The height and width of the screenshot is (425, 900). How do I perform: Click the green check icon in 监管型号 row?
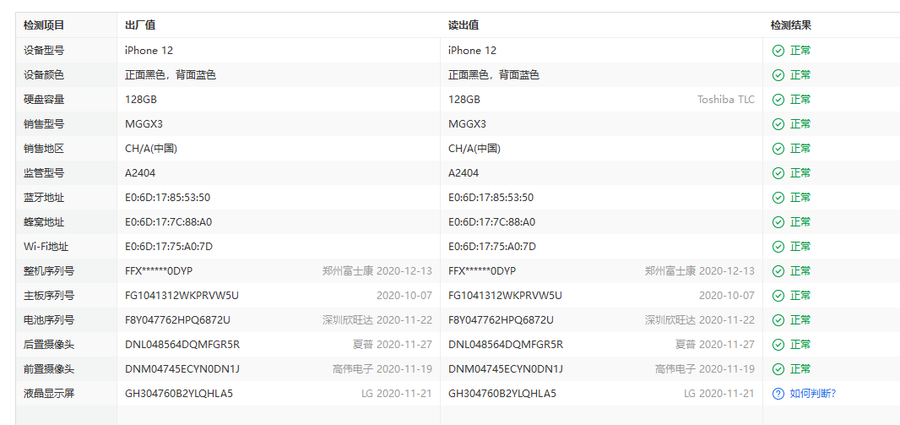778,173
